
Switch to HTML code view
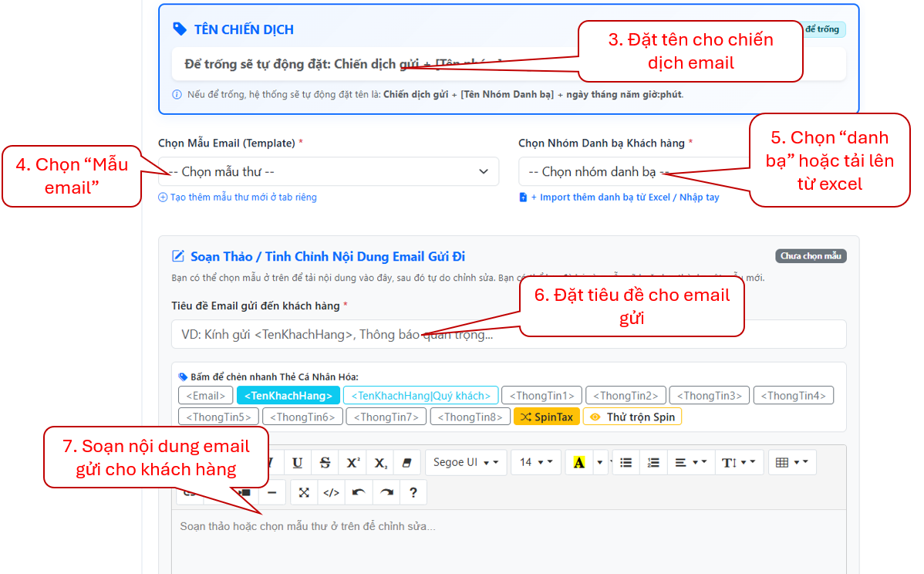[x=331, y=493]
